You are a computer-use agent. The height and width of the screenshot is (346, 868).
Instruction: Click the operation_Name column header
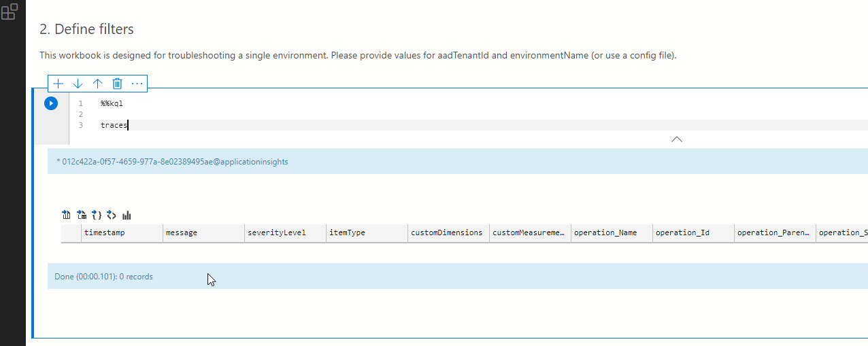pos(610,232)
